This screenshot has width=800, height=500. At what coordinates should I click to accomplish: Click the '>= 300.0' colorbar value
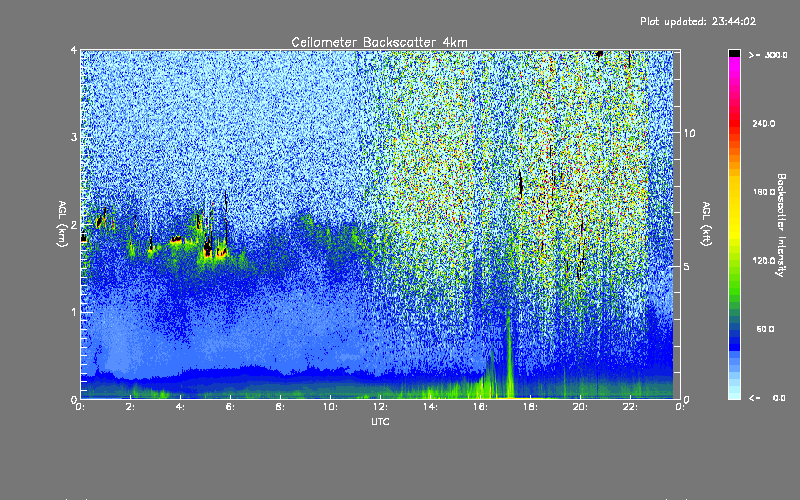(x=768, y=55)
